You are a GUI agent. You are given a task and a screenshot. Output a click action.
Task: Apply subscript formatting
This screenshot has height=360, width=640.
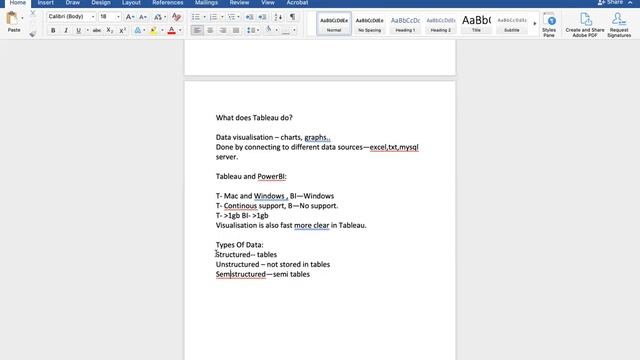109,30
